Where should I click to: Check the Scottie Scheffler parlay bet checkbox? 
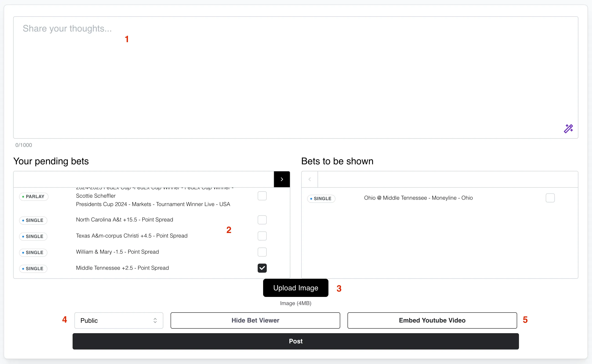point(262,196)
